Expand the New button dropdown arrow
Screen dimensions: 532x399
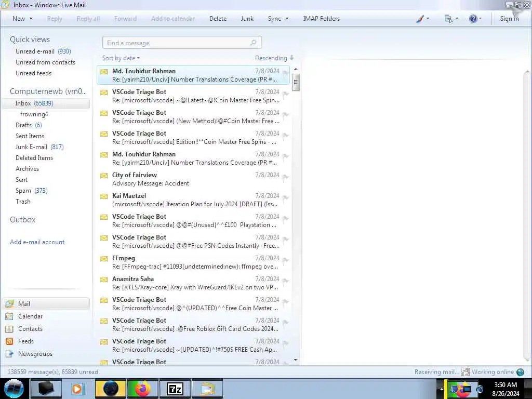point(31,19)
